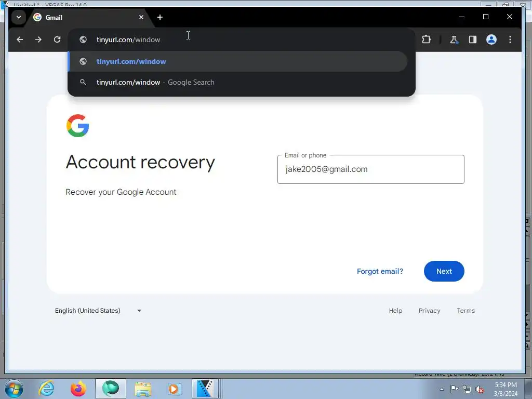Click the globe icon in address bar

coord(83,39)
